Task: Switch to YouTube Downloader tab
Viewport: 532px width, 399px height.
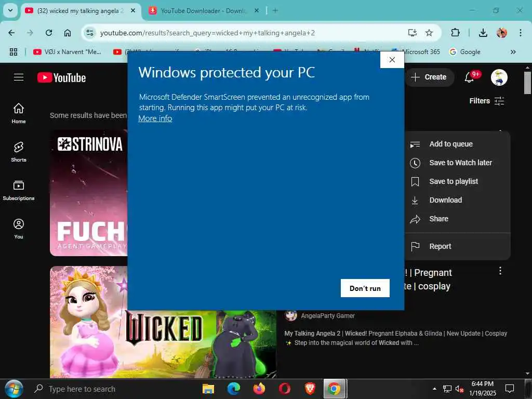Action: click(x=203, y=11)
